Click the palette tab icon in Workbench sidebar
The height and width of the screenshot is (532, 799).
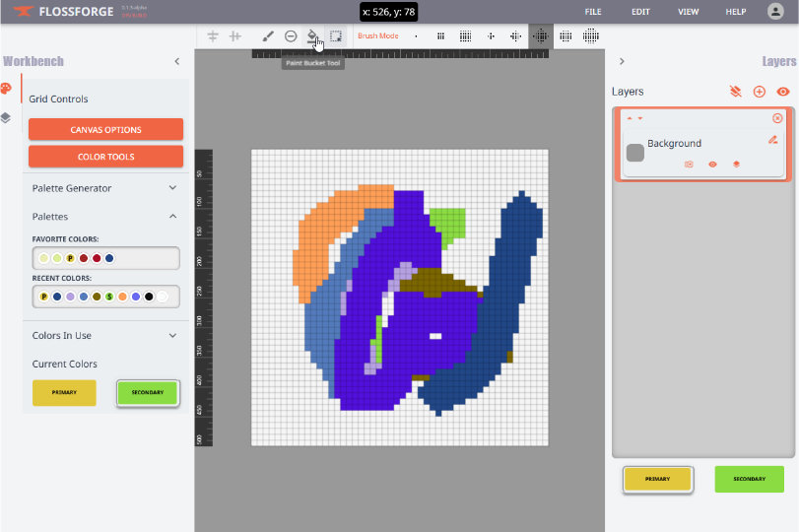(x=6, y=90)
